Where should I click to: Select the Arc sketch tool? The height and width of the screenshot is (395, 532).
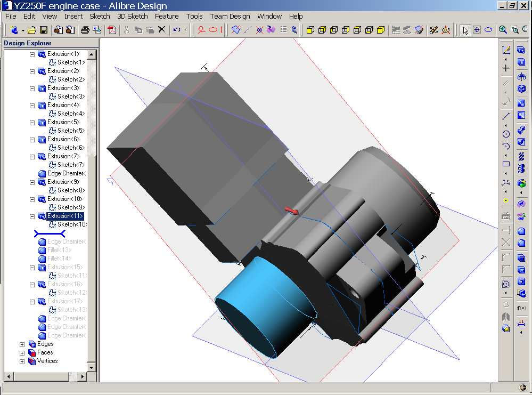click(x=506, y=147)
